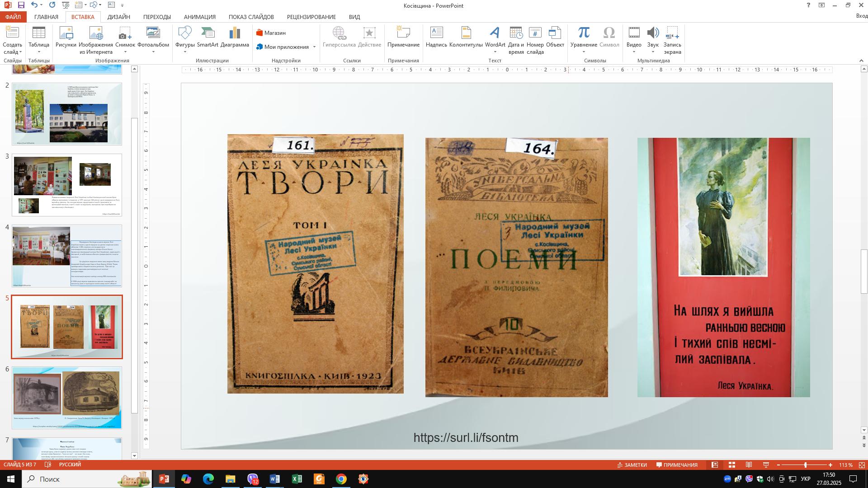Click the zoom slider handle
The height and width of the screenshot is (488, 868).
[805, 465]
